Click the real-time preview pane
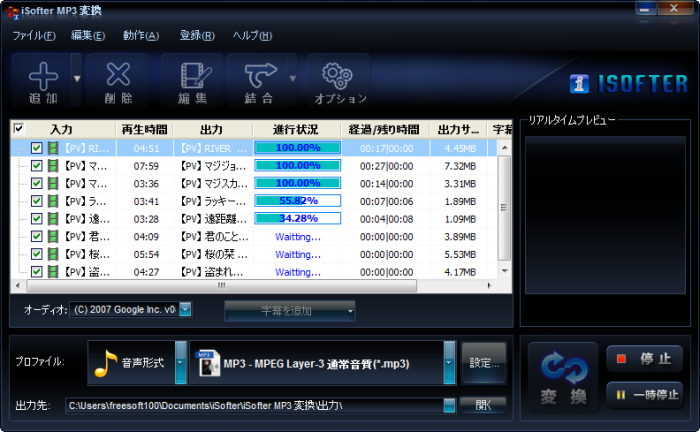This screenshot has height=432, width=700. [605, 215]
